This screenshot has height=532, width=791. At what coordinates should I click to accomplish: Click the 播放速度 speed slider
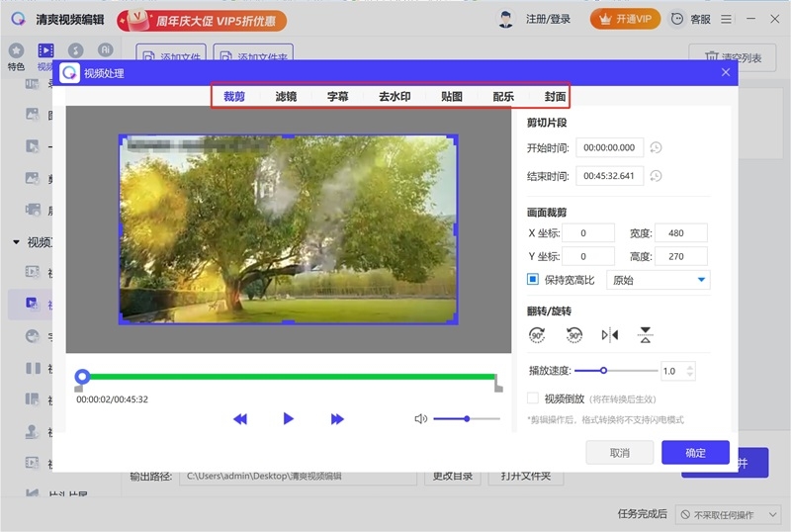point(616,371)
